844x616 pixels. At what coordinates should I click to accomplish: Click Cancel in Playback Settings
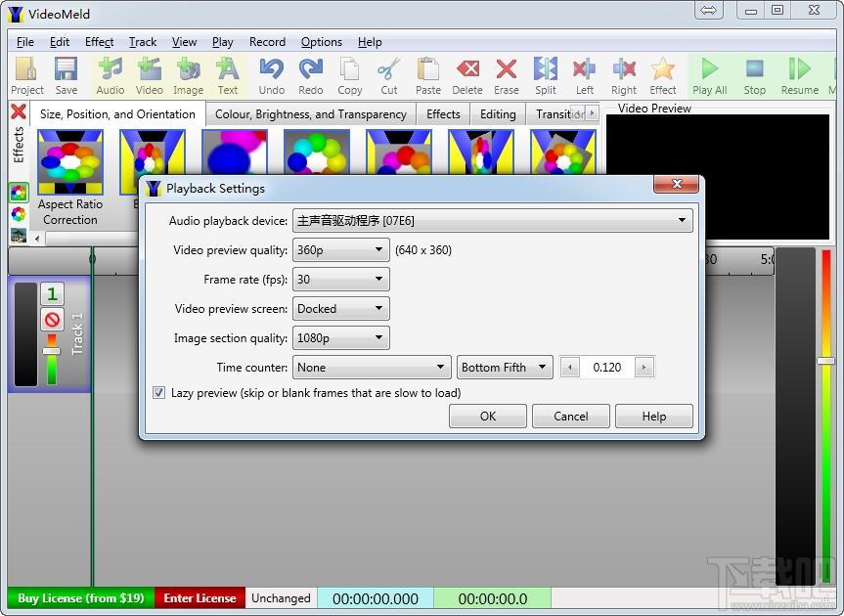tap(570, 416)
